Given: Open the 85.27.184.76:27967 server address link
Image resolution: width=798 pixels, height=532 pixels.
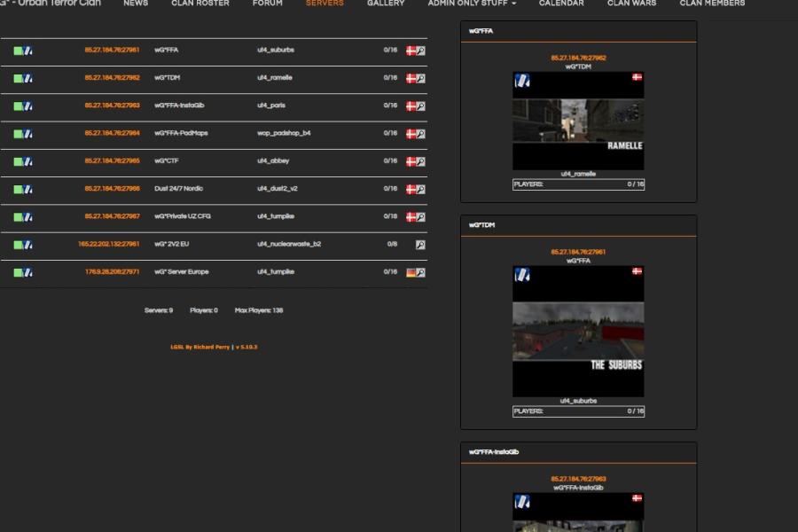Looking at the screenshot, I should [x=112, y=216].
